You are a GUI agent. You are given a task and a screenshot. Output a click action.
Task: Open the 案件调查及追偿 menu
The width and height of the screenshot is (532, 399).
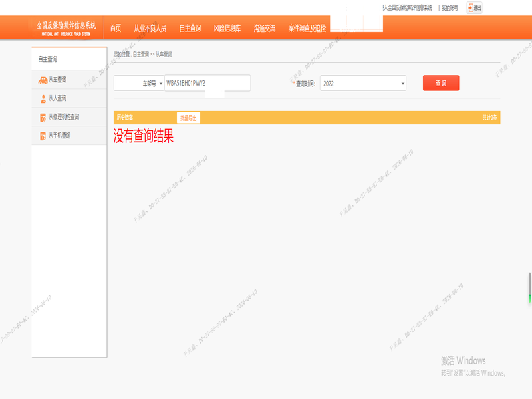click(x=307, y=28)
